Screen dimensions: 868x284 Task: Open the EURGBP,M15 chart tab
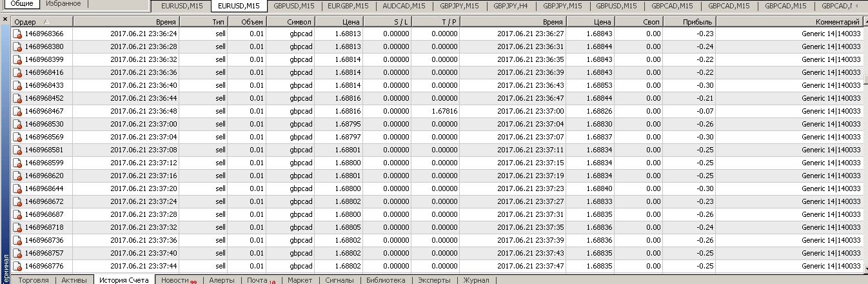pos(348,6)
